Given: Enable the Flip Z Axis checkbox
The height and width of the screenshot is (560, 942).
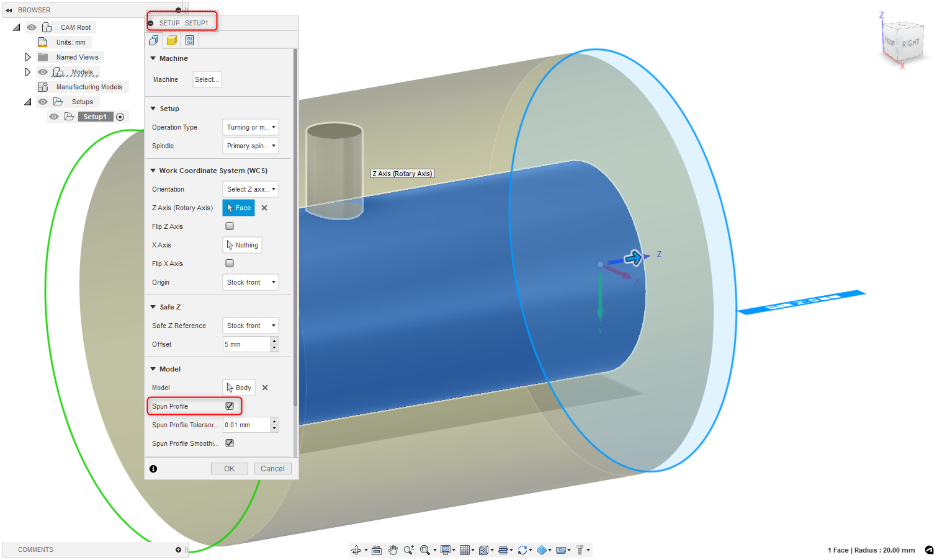Looking at the screenshot, I should coord(229,226).
